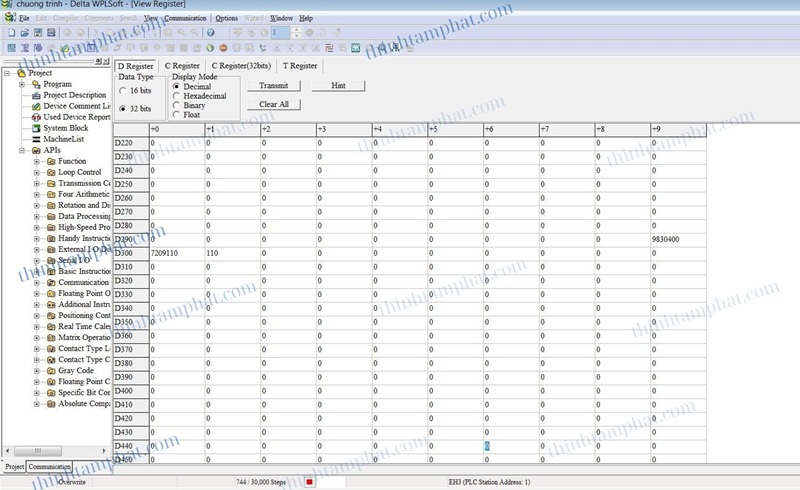The width and height of the screenshot is (800, 490).
Task: Click the Used Device Report icon
Action: point(35,117)
